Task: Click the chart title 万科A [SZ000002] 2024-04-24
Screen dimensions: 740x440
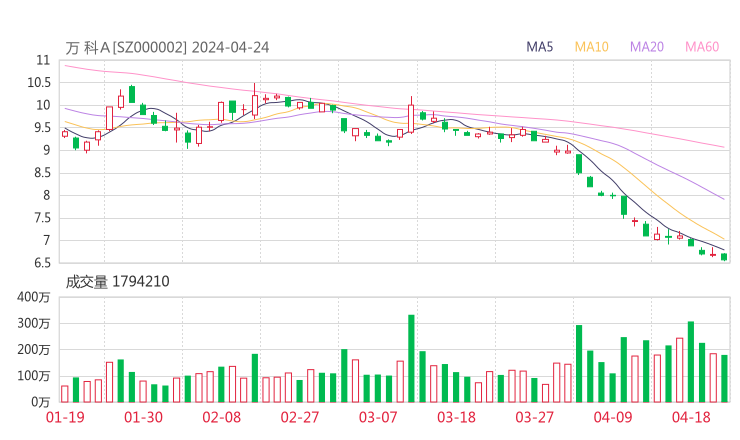Action: coord(167,47)
